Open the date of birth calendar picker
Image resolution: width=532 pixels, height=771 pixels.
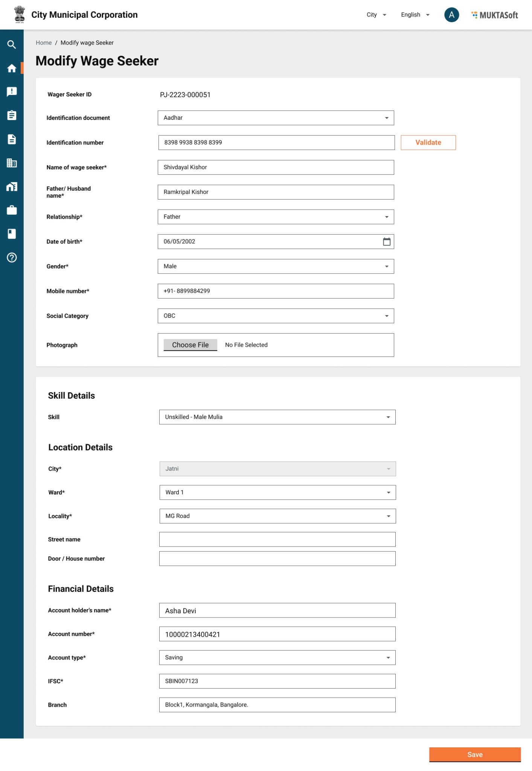tap(386, 242)
